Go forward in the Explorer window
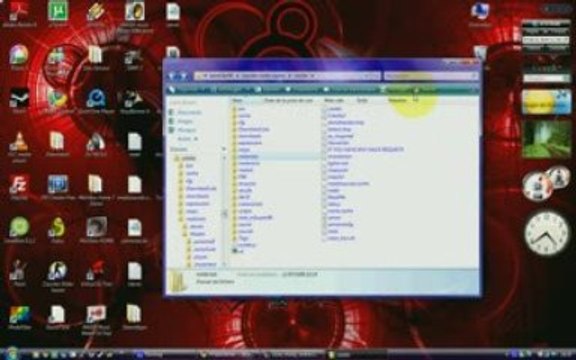576x360 pixels. 183,76
